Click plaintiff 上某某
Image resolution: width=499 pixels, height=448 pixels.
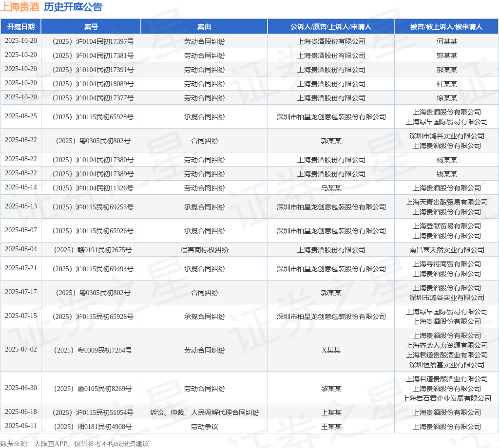(331, 413)
